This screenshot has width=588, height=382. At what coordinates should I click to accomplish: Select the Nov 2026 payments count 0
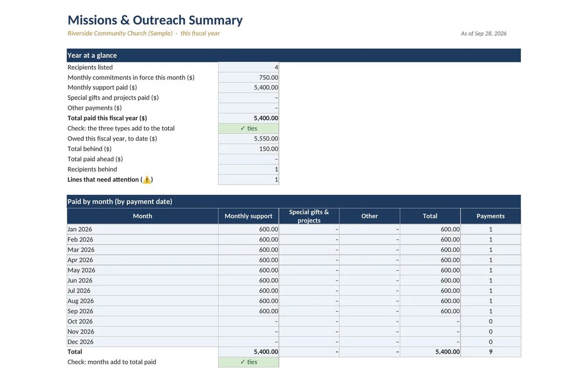point(490,331)
